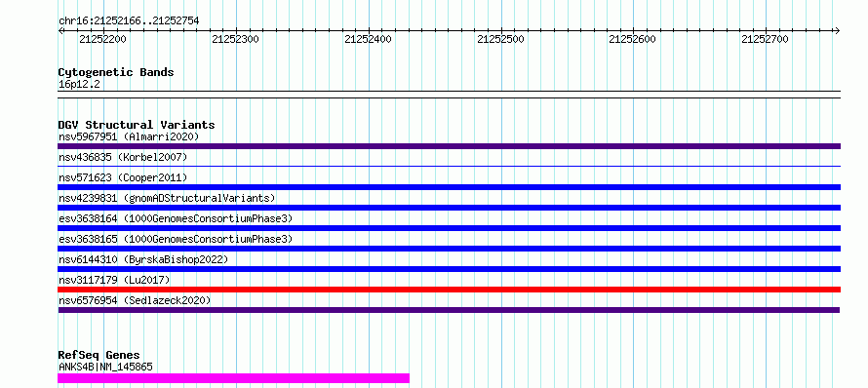This screenshot has height=388, width=868.
Task: Open esv3638164 (1000GenomesConsortiumPhase3) label
Action: (176, 218)
